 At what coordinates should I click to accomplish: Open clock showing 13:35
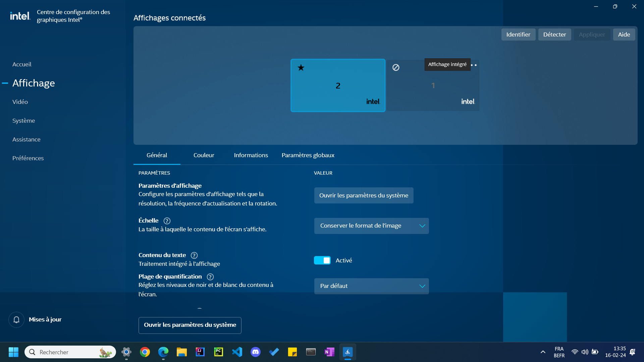[615, 352]
